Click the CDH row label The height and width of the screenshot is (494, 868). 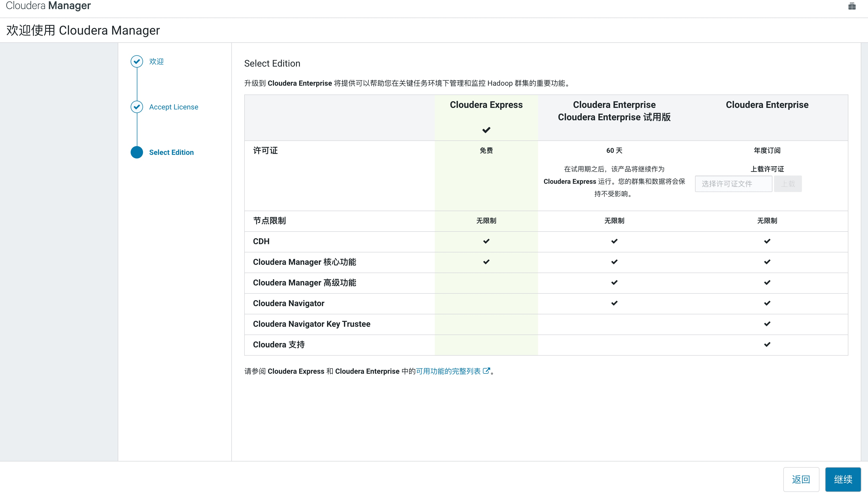pyautogui.click(x=261, y=241)
